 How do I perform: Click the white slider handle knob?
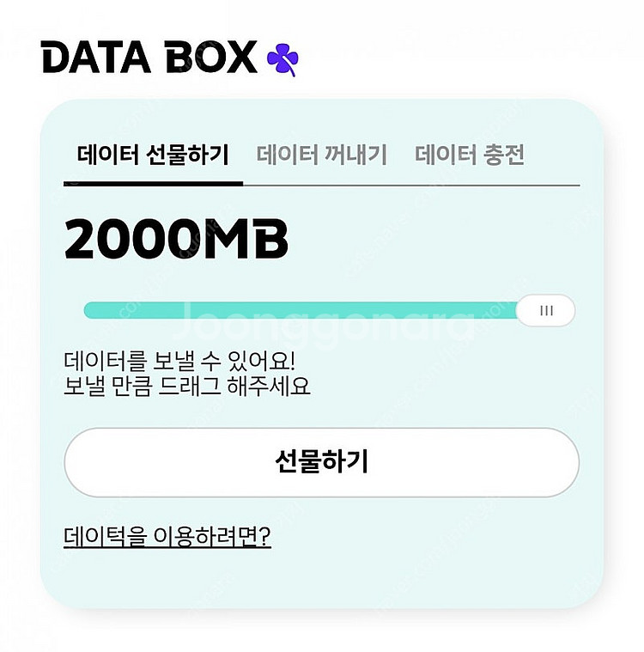[545, 311]
